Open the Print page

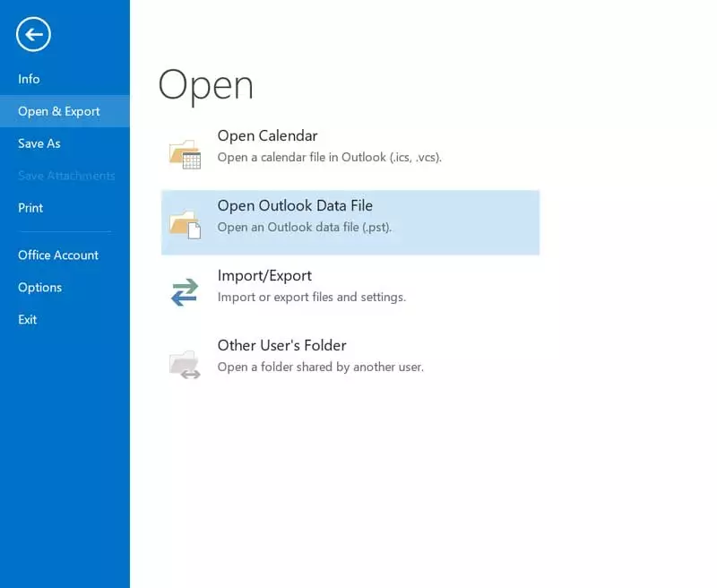point(30,208)
